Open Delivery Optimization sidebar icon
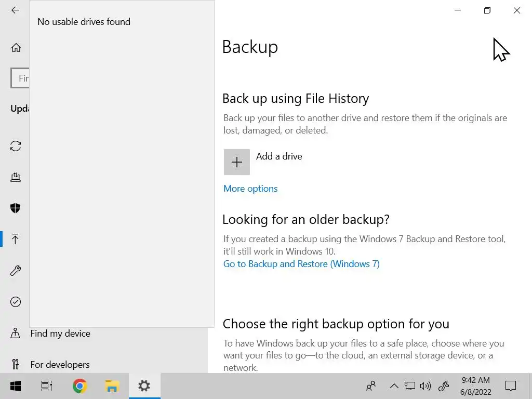Image resolution: width=532 pixels, height=399 pixels. (16, 177)
